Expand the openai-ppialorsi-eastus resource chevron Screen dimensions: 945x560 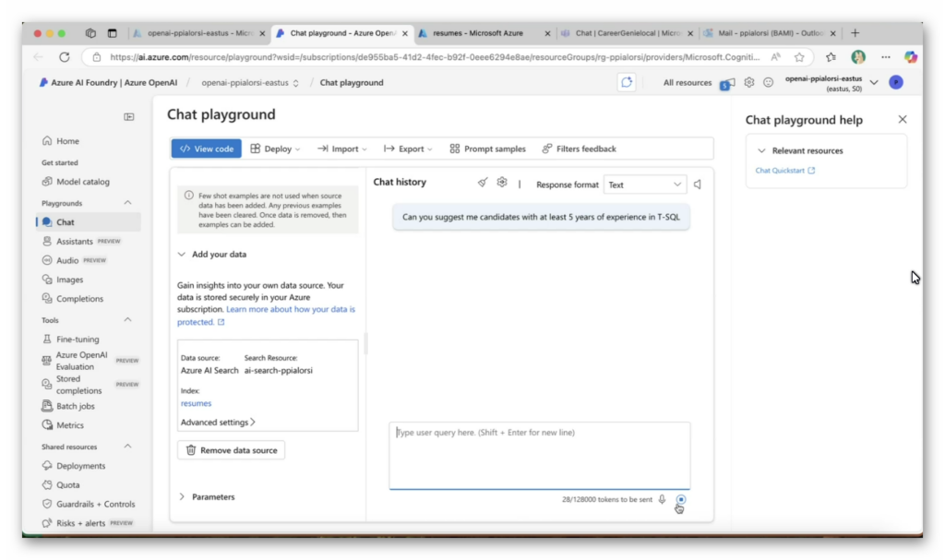coord(874,83)
